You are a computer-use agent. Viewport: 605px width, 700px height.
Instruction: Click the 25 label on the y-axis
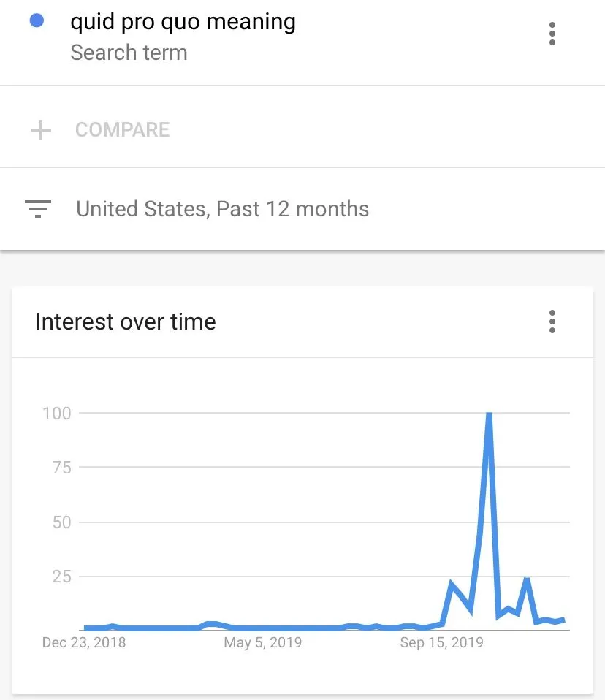point(62,577)
